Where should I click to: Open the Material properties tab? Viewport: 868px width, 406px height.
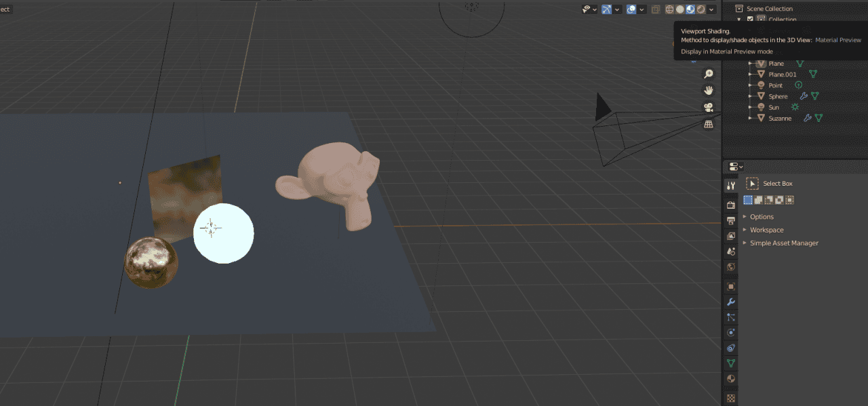730,378
